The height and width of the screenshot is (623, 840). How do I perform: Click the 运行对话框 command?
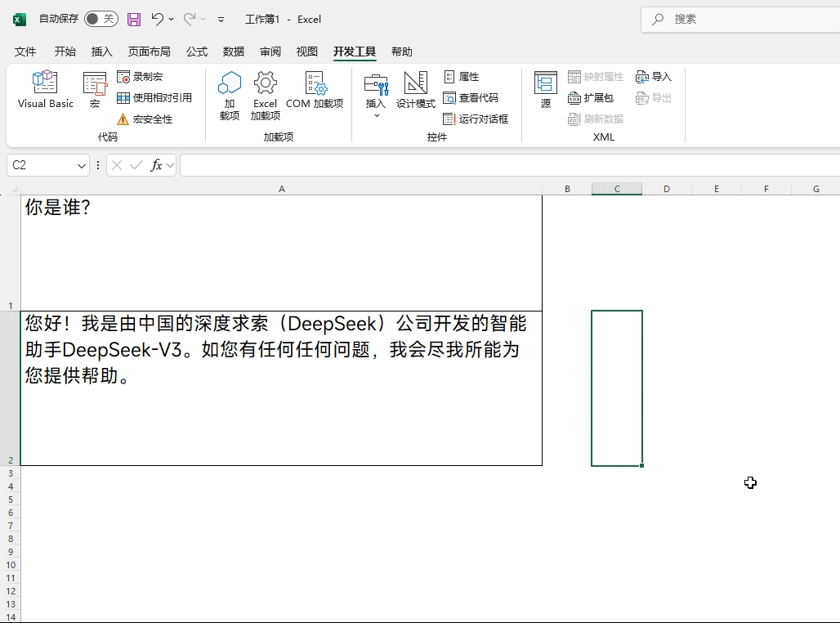tap(478, 118)
